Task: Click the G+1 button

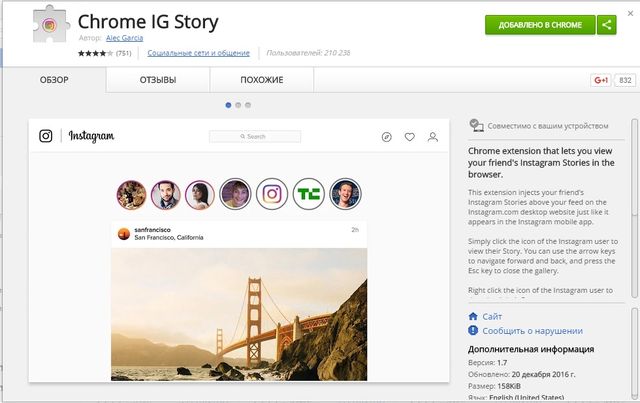Action: [x=601, y=80]
